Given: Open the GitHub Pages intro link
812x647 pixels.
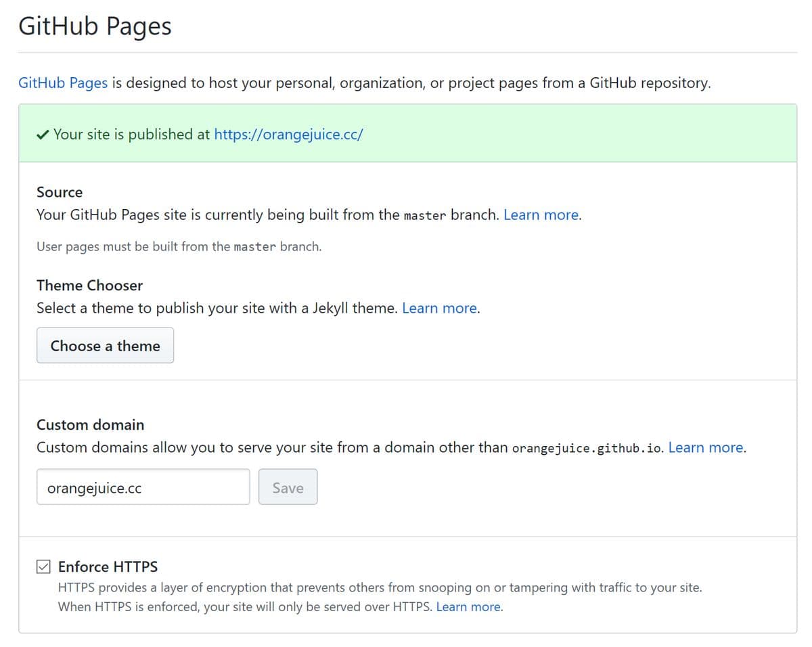Looking at the screenshot, I should click(x=63, y=83).
